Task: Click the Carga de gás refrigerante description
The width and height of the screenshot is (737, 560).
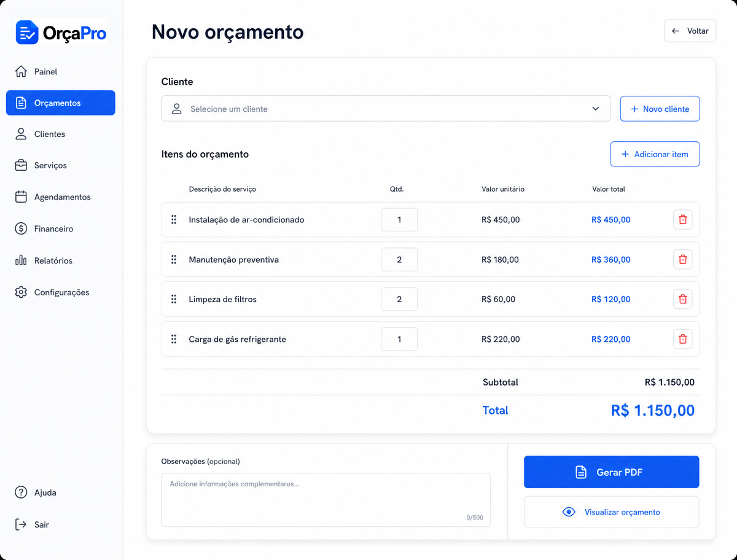Action: 238,339
